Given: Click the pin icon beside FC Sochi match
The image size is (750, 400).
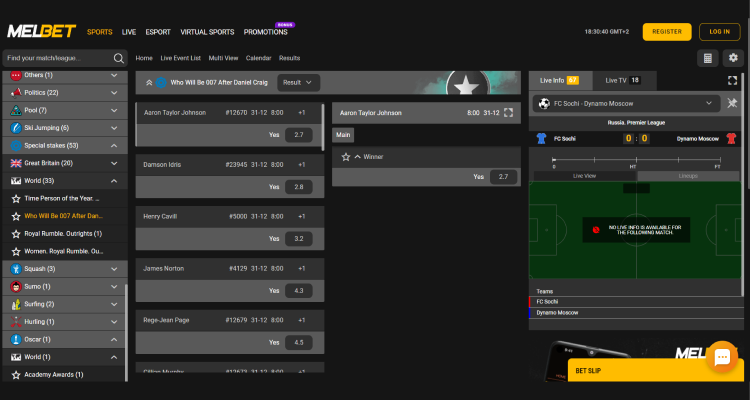Looking at the screenshot, I should [x=732, y=103].
